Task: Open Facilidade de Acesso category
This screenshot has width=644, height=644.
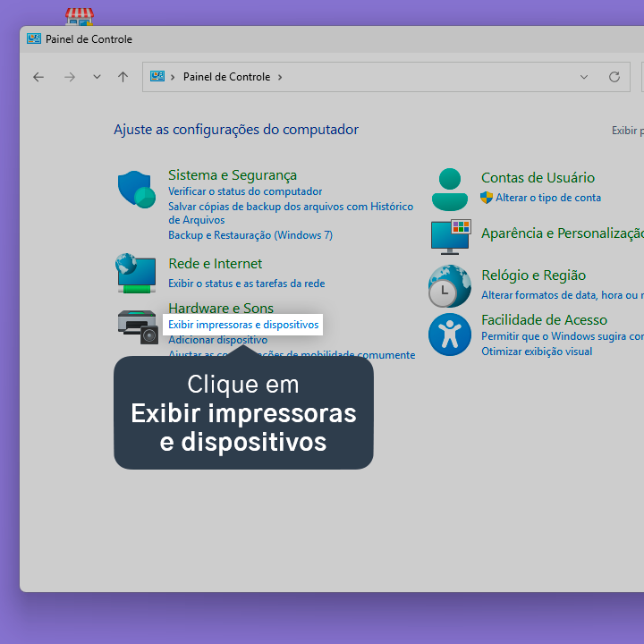Action: click(x=544, y=320)
